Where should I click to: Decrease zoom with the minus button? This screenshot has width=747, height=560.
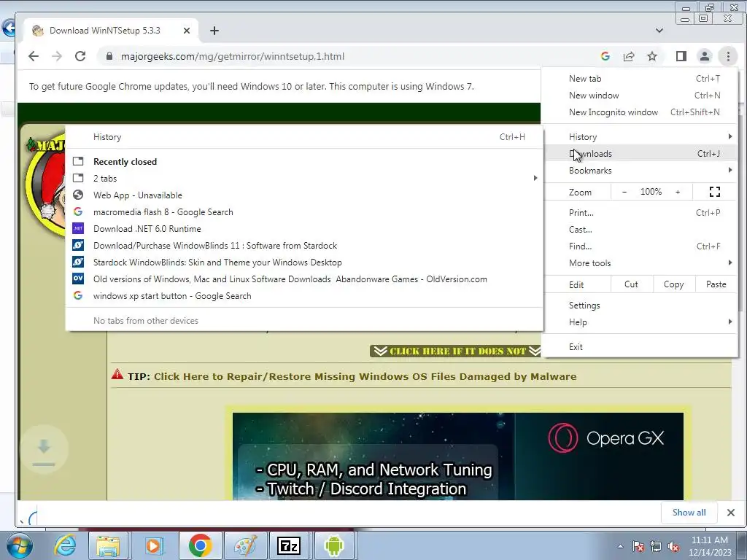(624, 192)
